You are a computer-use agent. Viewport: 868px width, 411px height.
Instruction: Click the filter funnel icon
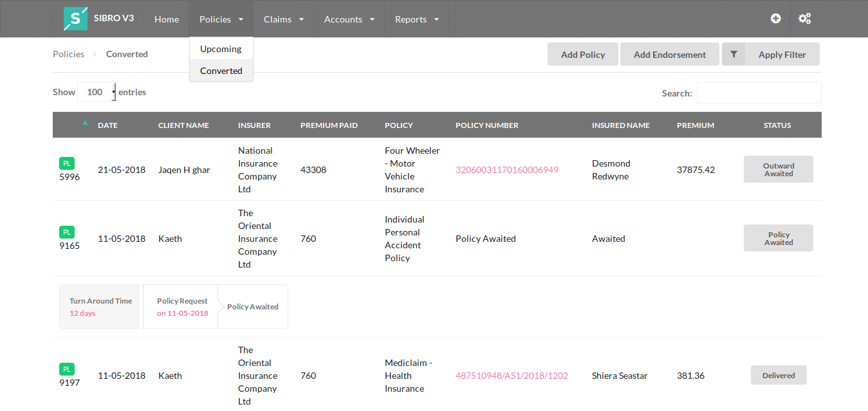734,55
